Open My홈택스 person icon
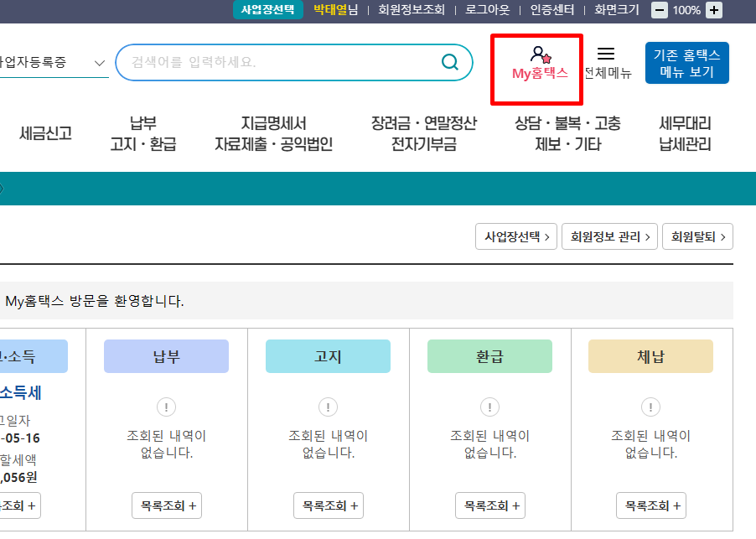This screenshot has height=539, width=756. point(540,54)
